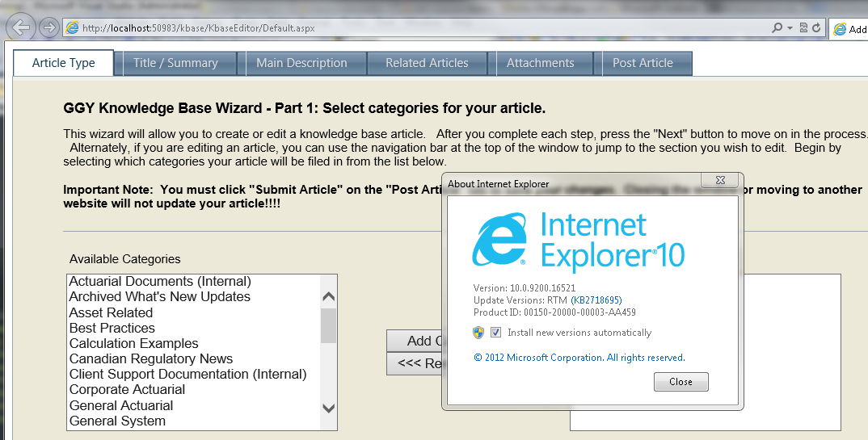
Task: Open the Main Description tab
Action: (301, 63)
